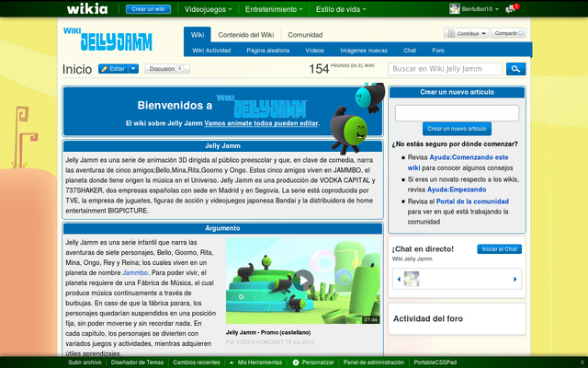Screen dimensions: 588x368
Task: Open the Ayuda:Empezando link
Action: pos(457,190)
